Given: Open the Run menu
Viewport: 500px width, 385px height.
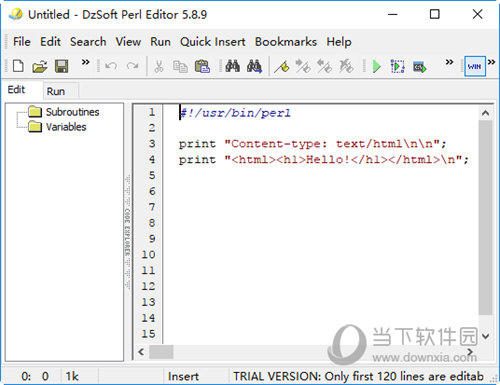Looking at the screenshot, I should pos(160,42).
